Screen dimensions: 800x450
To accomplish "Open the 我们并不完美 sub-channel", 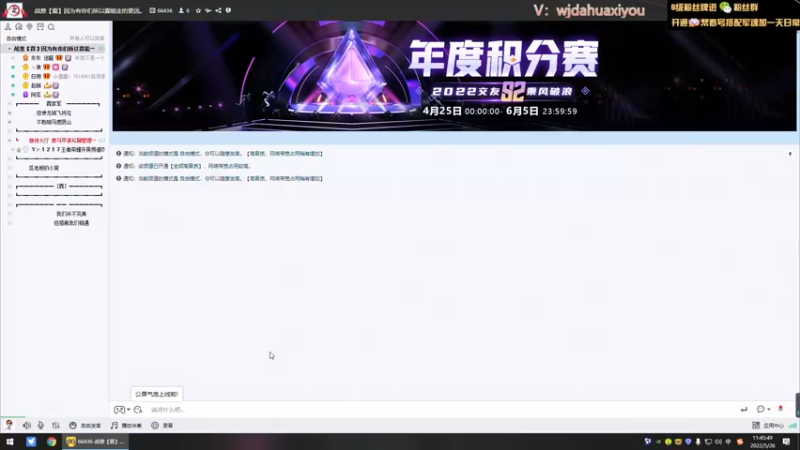I will 71,214.
